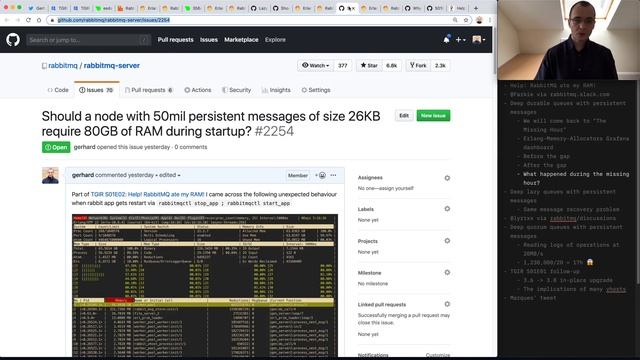
Task: Switch to the Code tab
Action: [x=58, y=90]
